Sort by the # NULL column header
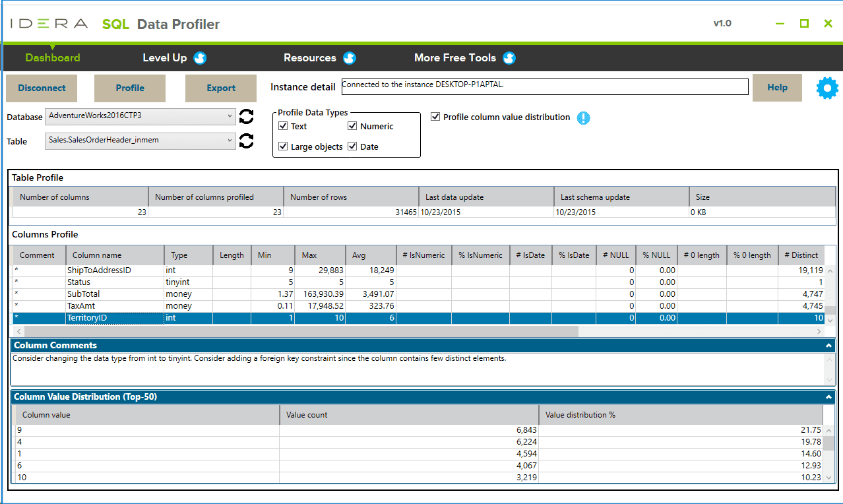 616,255
